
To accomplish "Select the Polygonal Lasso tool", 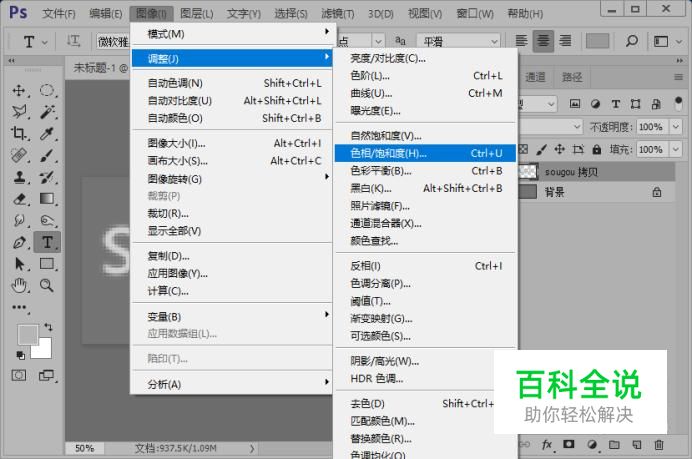I will pos(19,112).
